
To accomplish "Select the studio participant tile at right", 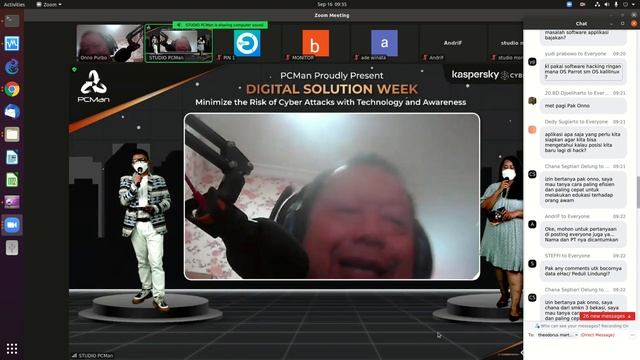I will [505, 43].
